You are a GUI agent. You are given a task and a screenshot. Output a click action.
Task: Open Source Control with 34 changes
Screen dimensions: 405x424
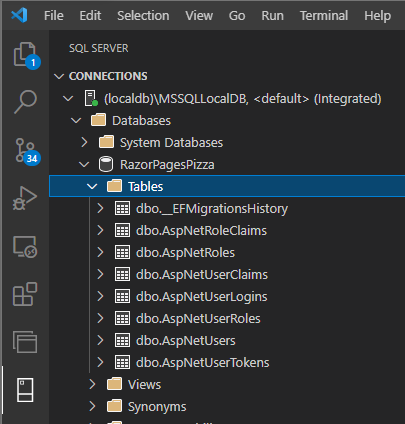click(x=26, y=151)
